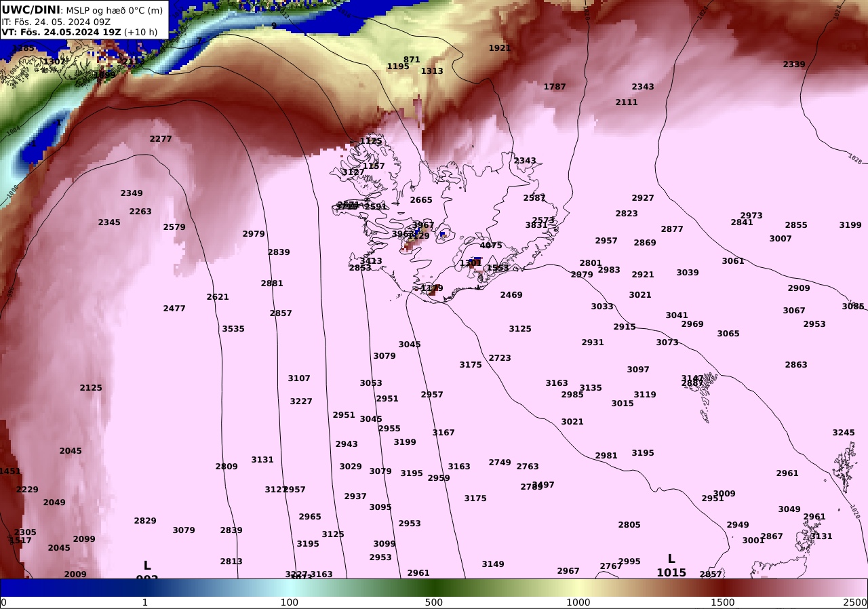Select the 2829 height value
868x609 pixels.
pyautogui.click(x=145, y=521)
